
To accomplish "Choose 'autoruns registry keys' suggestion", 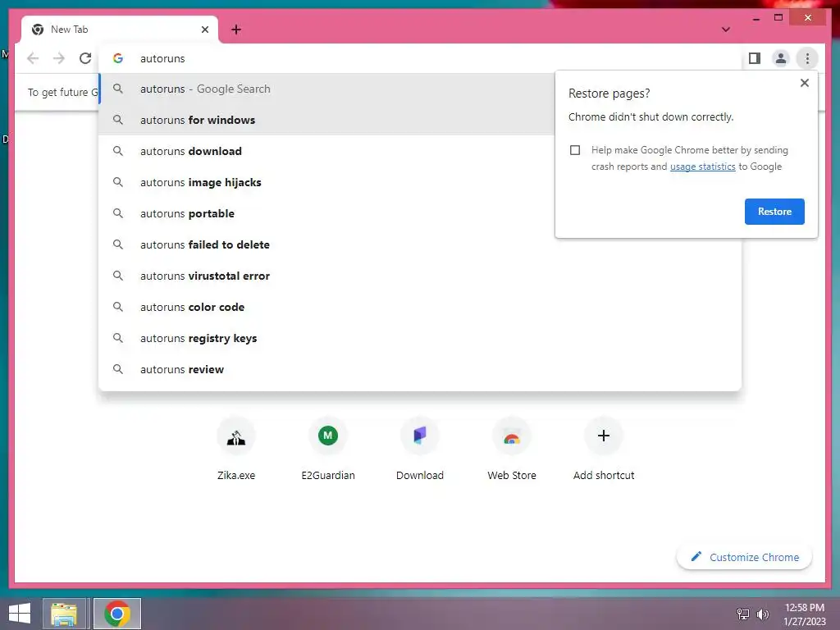I will click(x=420, y=338).
